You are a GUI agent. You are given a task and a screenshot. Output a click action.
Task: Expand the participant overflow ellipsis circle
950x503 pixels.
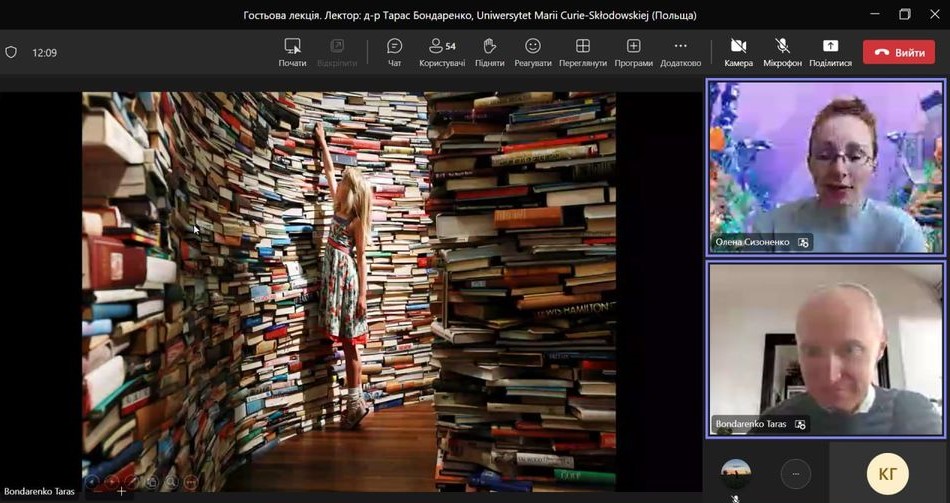click(796, 473)
